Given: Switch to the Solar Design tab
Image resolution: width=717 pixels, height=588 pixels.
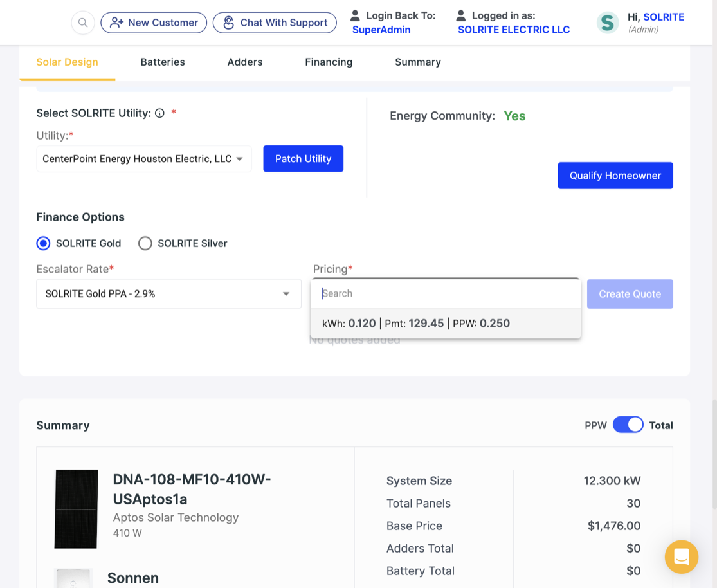Looking at the screenshot, I should [x=68, y=62].
